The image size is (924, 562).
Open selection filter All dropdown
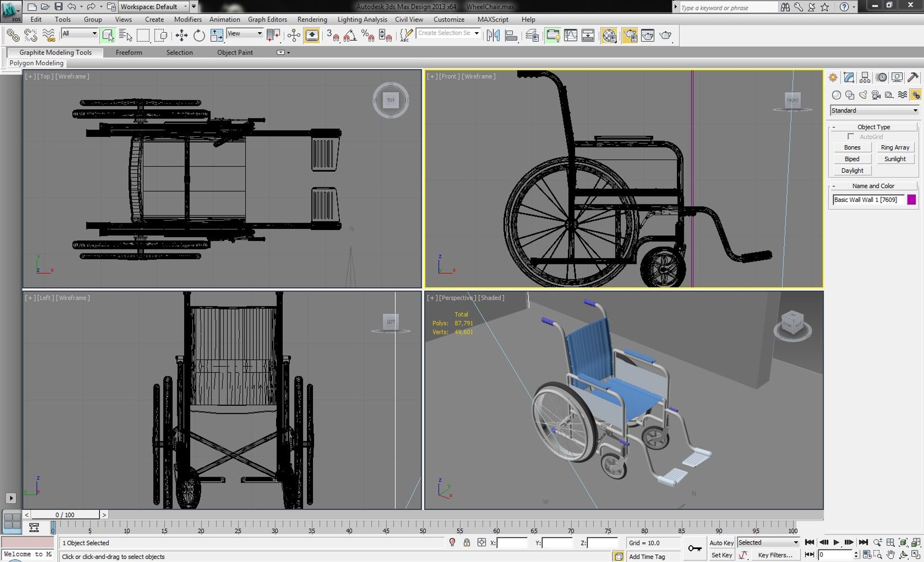click(80, 33)
